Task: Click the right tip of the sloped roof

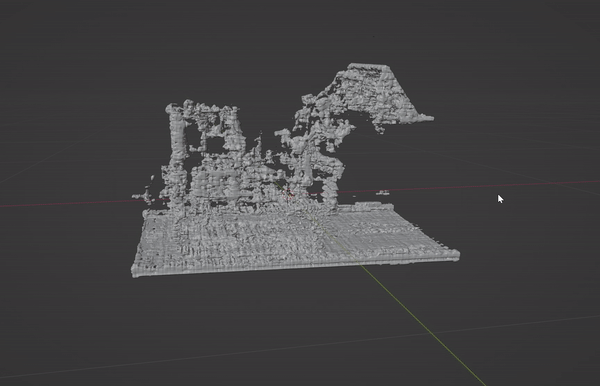Action: (429, 118)
